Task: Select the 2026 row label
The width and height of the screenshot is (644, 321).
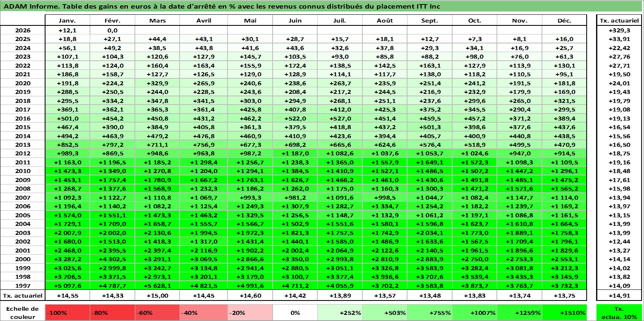Action: [23, 30]
